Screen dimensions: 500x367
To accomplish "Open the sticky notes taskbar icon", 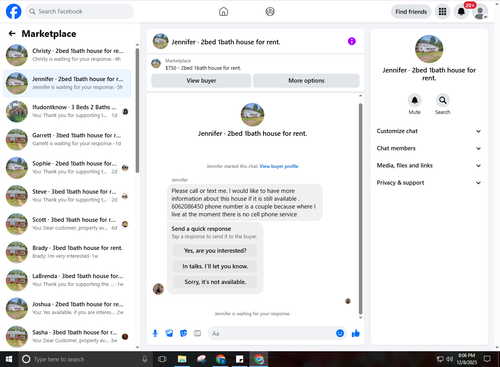I will 239,359.
